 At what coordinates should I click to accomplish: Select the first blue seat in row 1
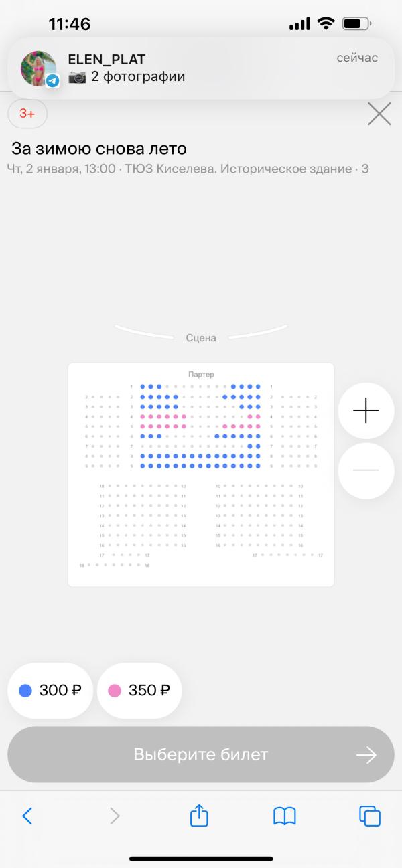click(143, 386)
